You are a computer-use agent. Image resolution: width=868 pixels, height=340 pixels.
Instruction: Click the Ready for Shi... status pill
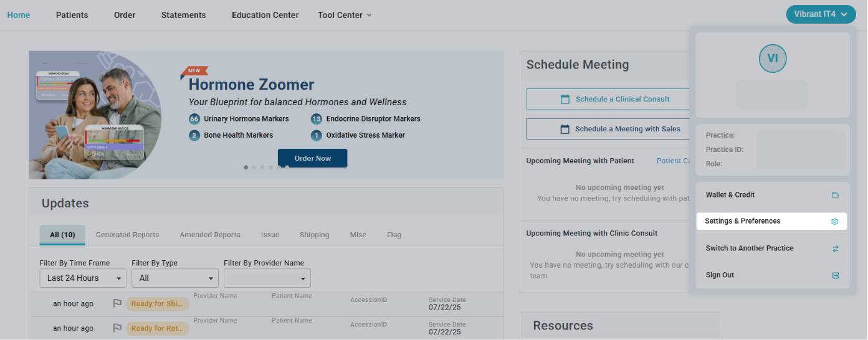pyautogui.click(x=157, y=304)
